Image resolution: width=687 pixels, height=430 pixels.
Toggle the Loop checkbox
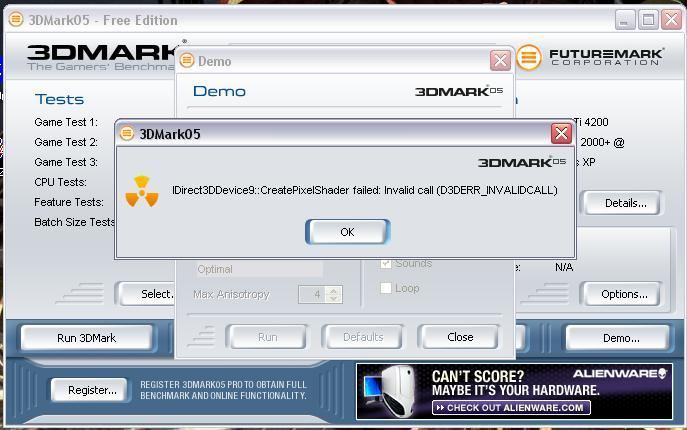click(x=386, y=288)
